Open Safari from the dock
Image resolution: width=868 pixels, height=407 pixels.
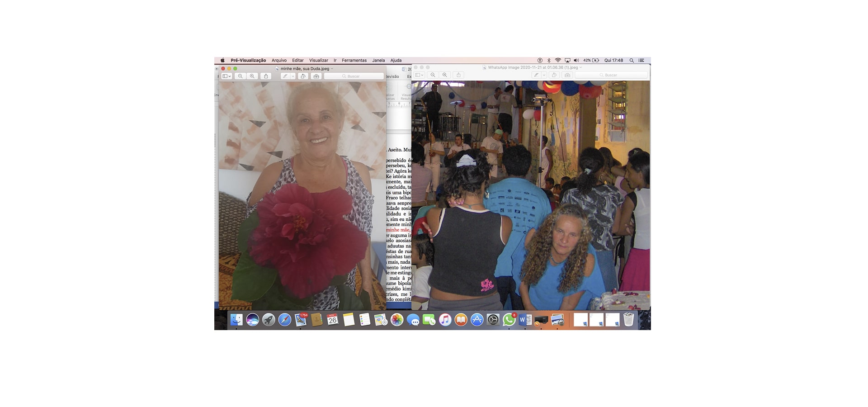coord(285,320)
